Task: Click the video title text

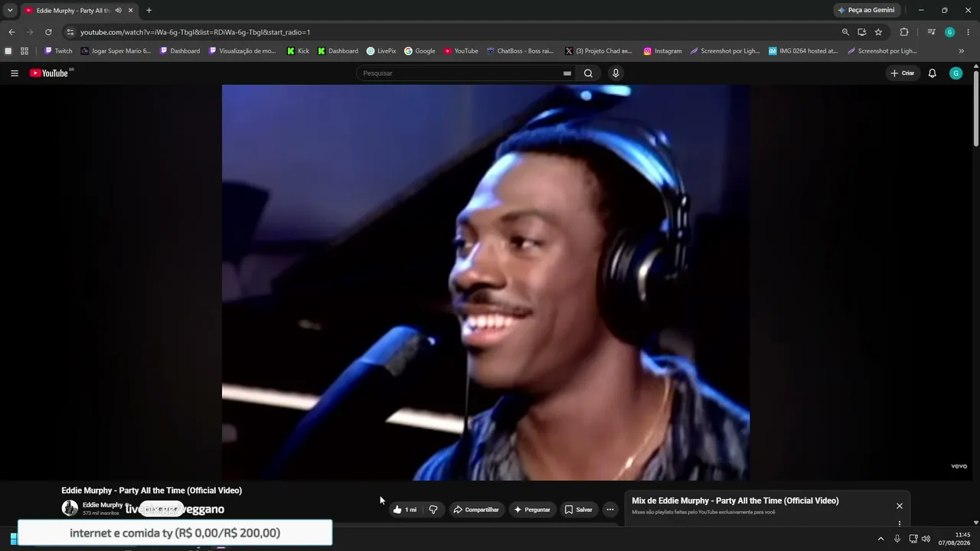Action: pyautogui.click(x=152, y=491)
